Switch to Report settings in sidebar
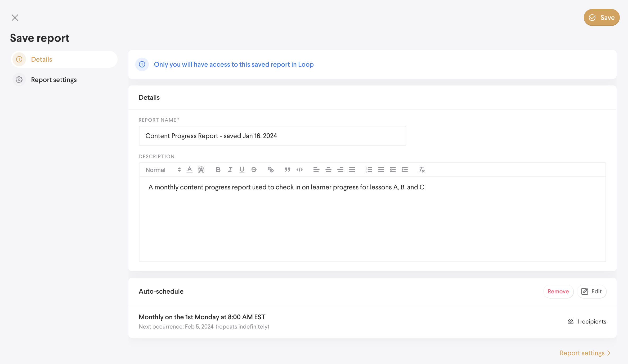The height and width of the screenshot is (364, 628). point(54,80)
